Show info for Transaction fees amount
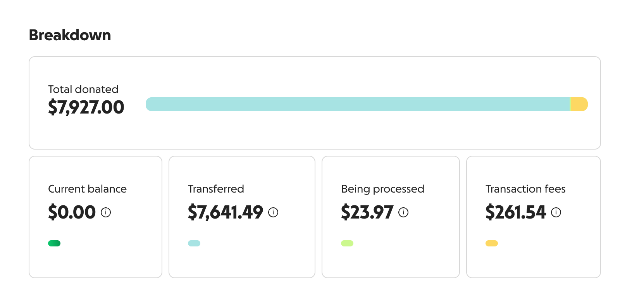The width and height of the screenshot is (644, 303). pos(556,212)
